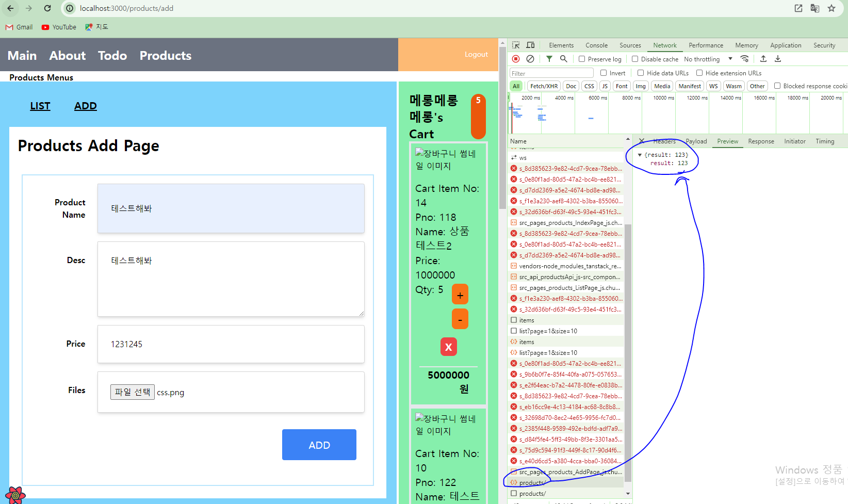Open the Headers tab of the request
The image size is (848, 504).
coord(664,141)
